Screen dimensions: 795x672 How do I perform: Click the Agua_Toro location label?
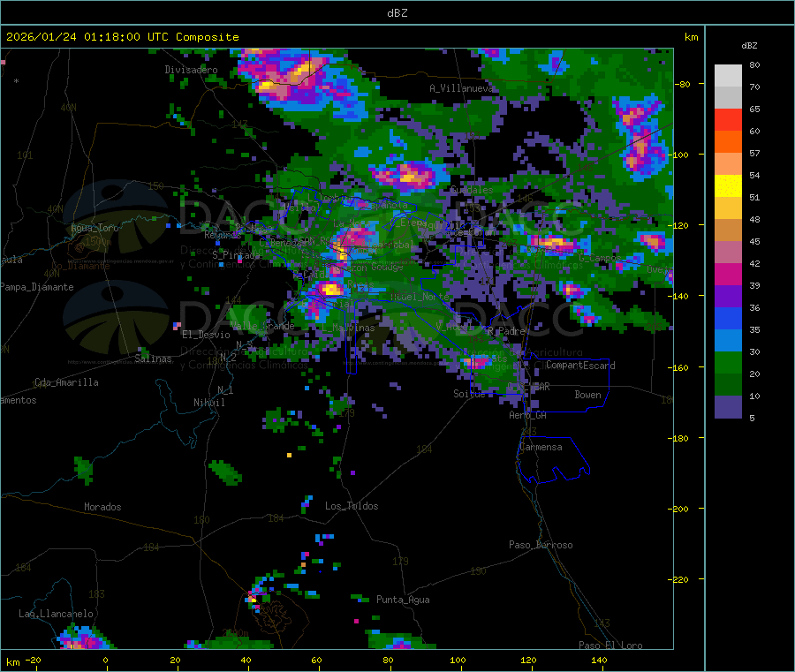click(x=95, y=228)
